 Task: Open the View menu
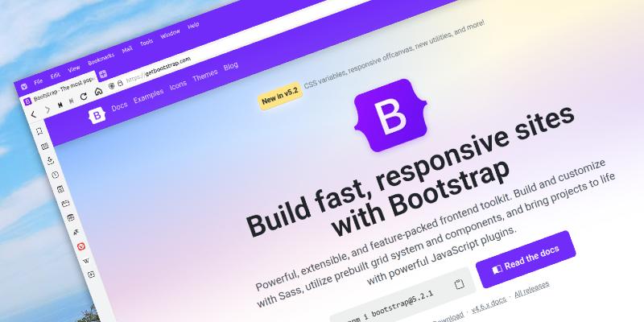coord(74,68)
